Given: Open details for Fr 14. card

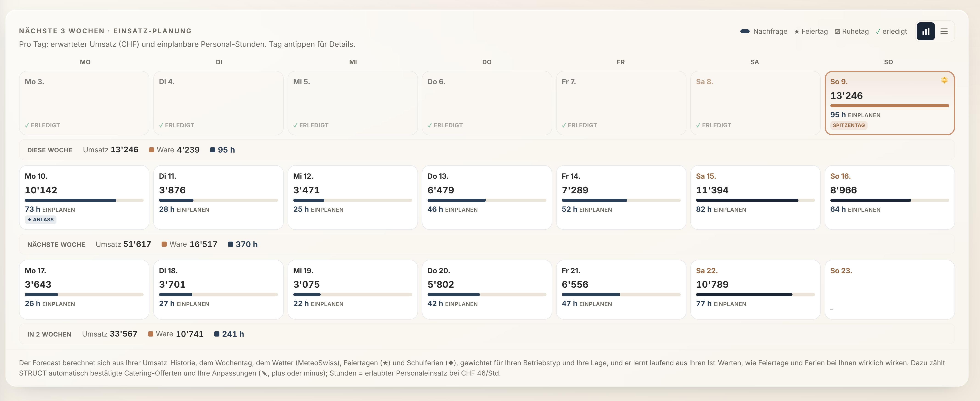Looking at the screenshot, I should pyautogui.click(x=621, y=197).
